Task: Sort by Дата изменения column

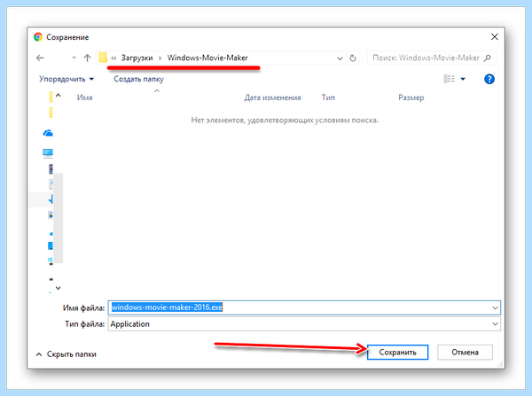Action: click(273, 97)
